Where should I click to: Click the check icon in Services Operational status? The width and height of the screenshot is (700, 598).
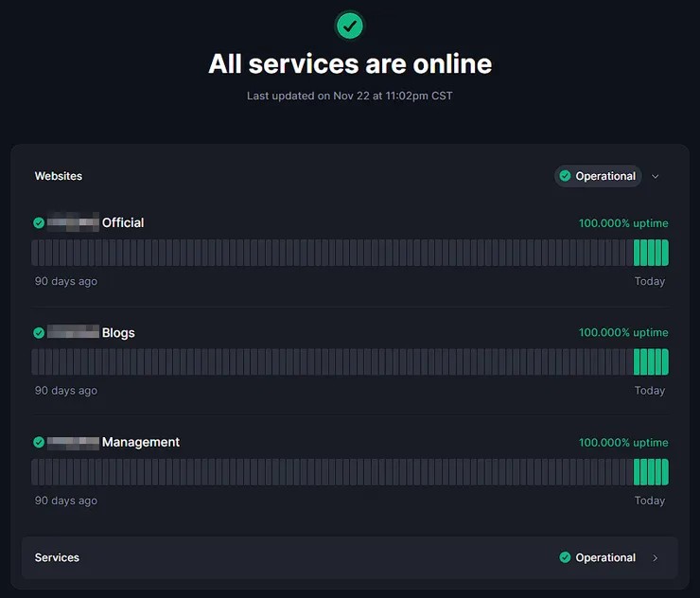[565, 557]
